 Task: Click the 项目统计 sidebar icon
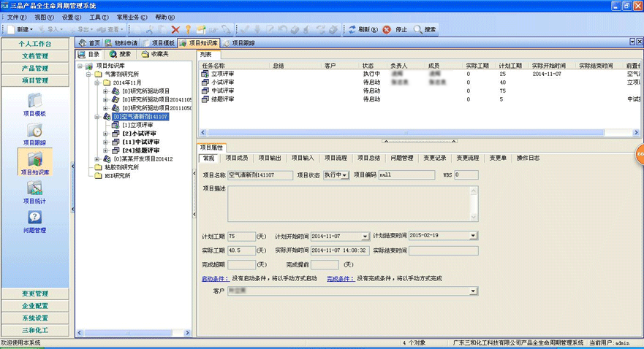pyautogui.click(x=34, y=191)
